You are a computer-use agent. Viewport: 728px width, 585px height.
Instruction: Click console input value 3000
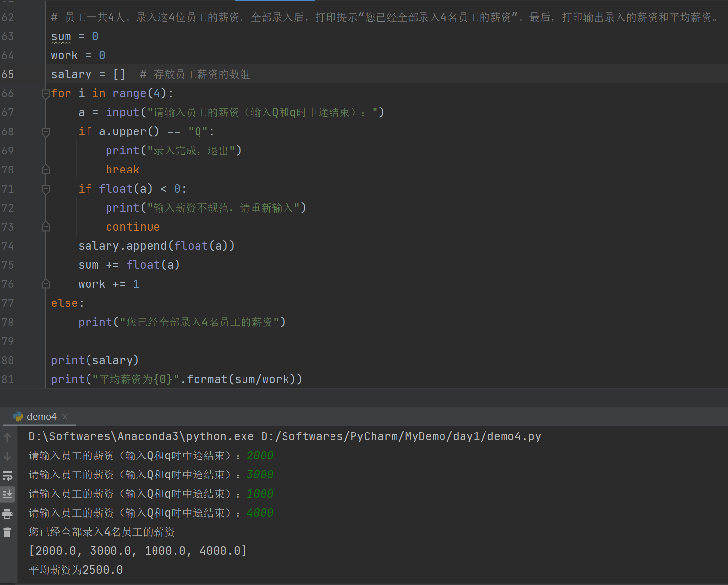260,475
